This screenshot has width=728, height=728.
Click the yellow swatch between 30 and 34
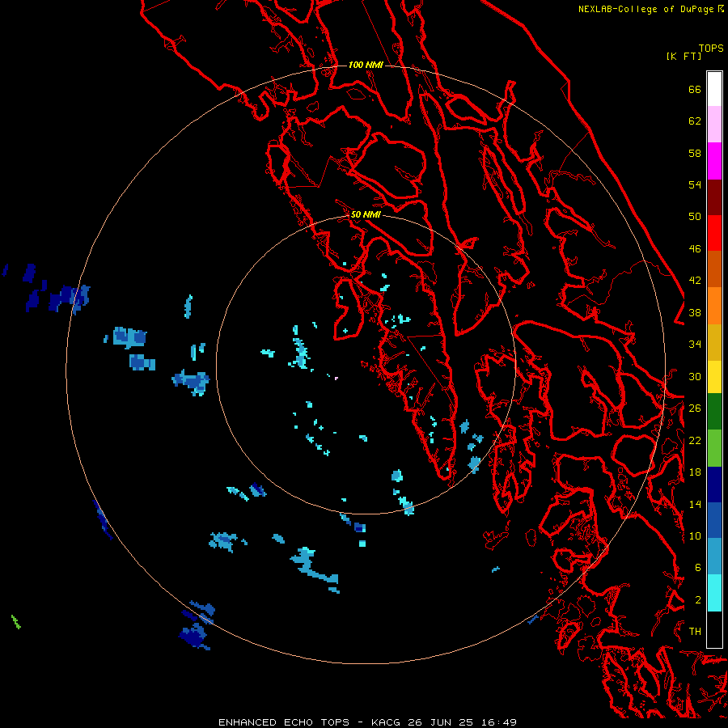714,377
